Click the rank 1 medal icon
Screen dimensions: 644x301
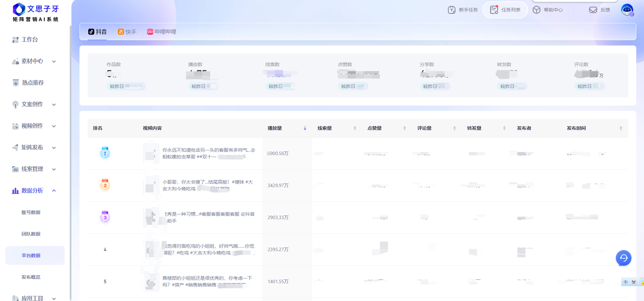pyautogui.click(x=105, y=153)
